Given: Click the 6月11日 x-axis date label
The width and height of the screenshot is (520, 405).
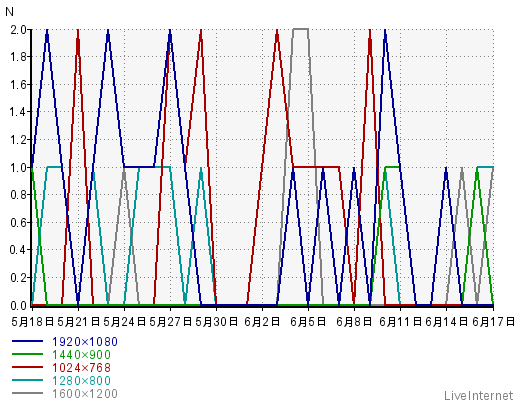Looking at the screenshot, I should [401, 322].
